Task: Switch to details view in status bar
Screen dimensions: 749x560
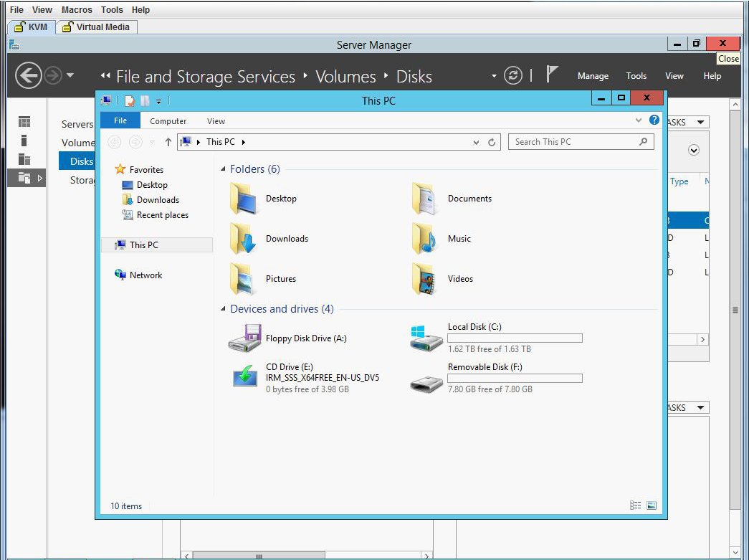Action: click(x=636, y=506)
